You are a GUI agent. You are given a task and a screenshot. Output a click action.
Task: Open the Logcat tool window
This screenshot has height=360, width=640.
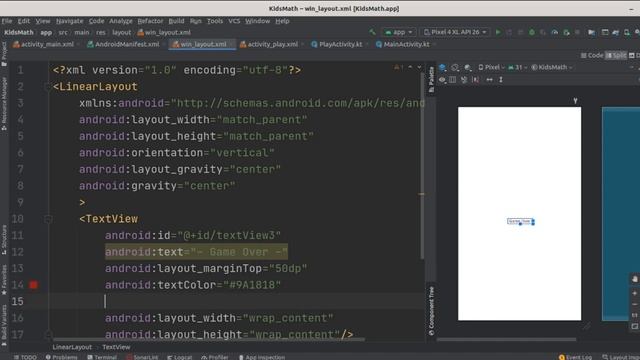pos(179,357)
